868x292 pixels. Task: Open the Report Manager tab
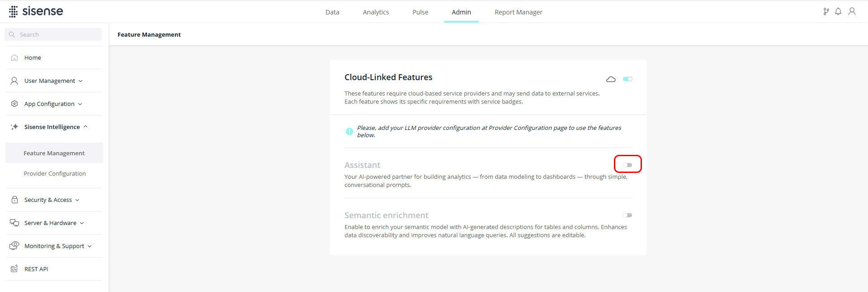(x=518, y=12)
